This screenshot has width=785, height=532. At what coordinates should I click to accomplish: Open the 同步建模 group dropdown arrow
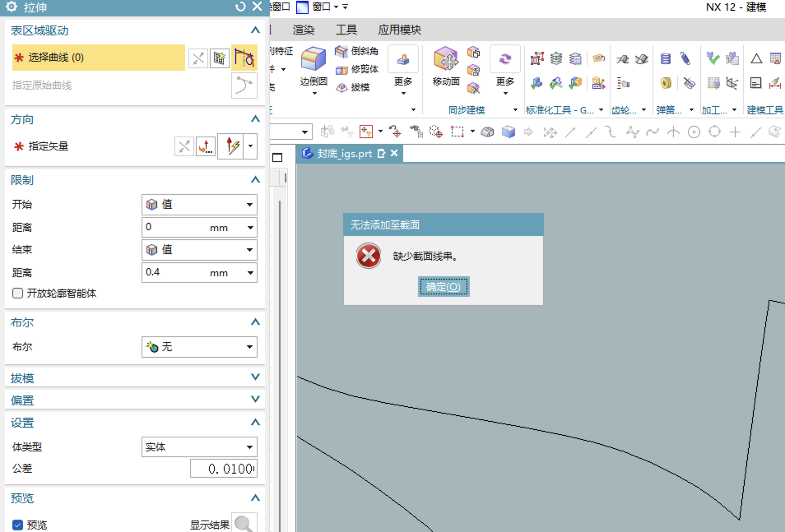point(515,110)
